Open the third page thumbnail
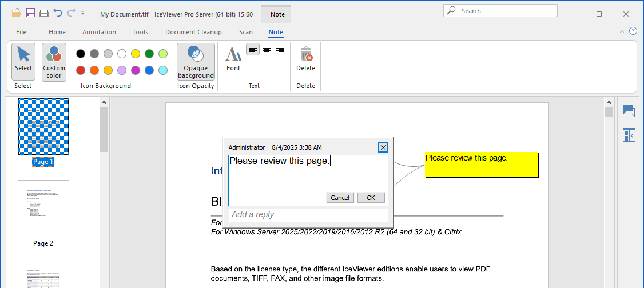This screenshot has width=644, height=288. click(43, 275)
